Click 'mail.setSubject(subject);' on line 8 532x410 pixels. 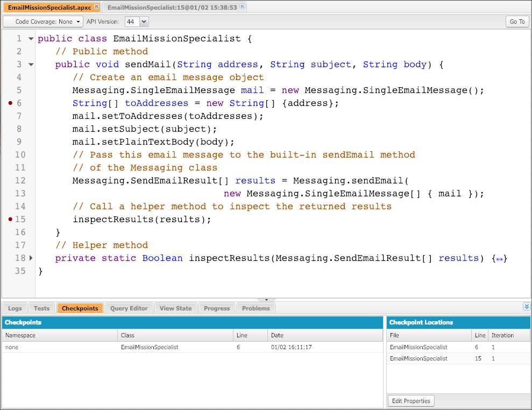coord(145,129)
